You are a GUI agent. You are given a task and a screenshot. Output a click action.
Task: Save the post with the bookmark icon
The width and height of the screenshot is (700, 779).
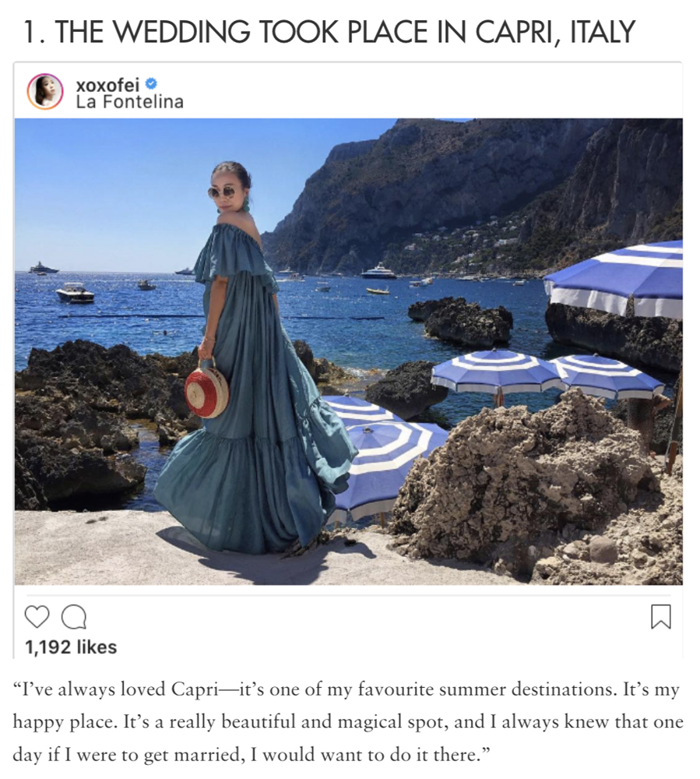click(x=661, y=616)
